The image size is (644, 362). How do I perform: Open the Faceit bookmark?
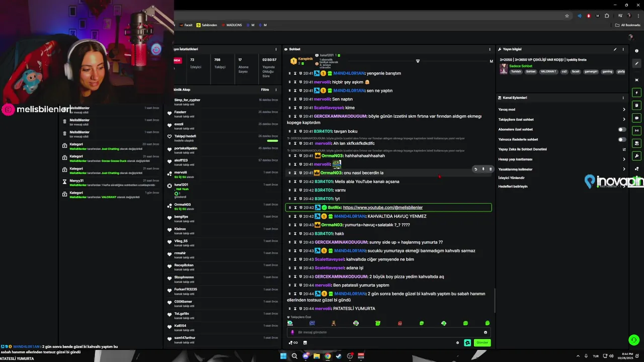(x=186, y=25)
